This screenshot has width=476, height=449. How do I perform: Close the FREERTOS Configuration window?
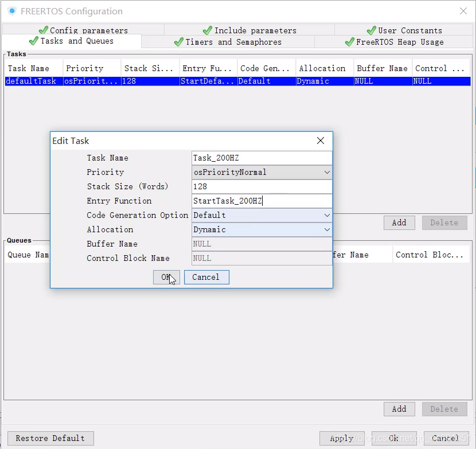click(x=463, y=11)
